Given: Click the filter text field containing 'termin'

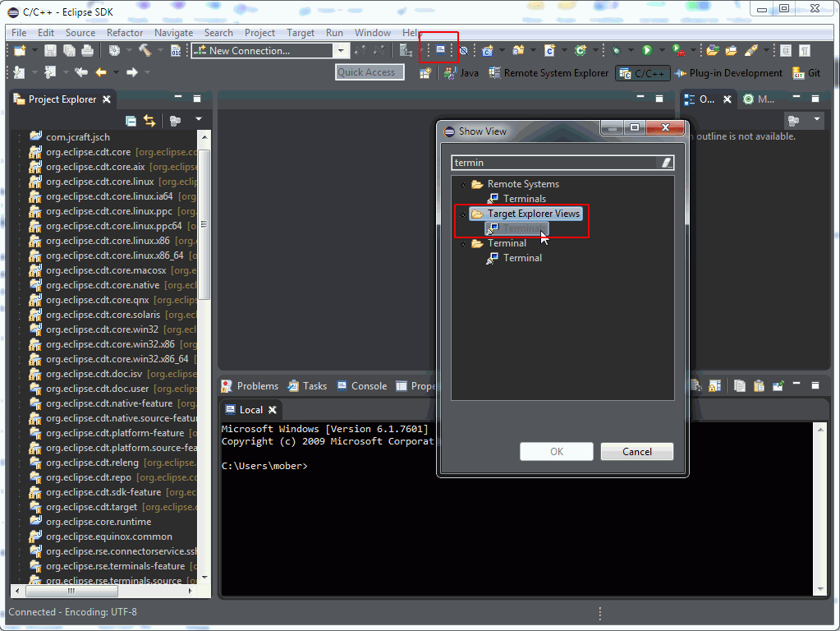Looking at the screenshot, I should point(554,163).
